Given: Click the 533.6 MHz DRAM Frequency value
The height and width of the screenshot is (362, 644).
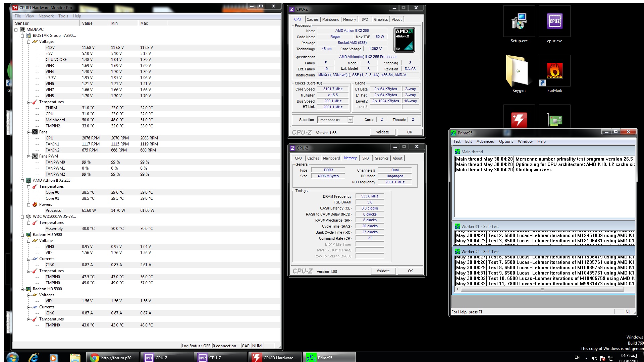Looking at the screenshot, I should click(x=370, y=196).
